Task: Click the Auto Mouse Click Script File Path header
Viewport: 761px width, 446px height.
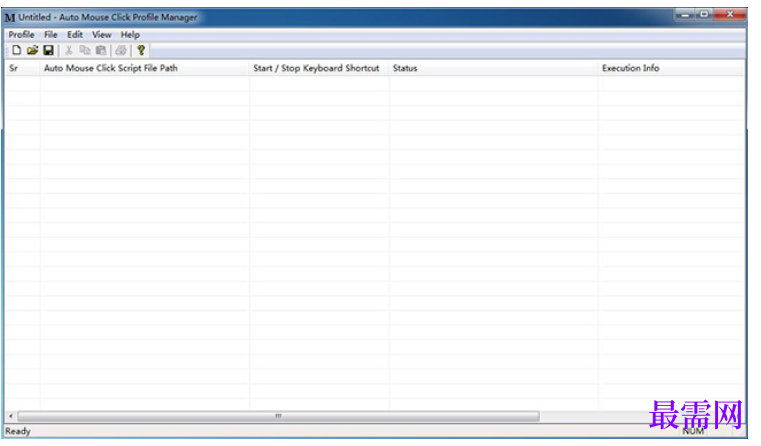Action: tap(145, 68)
